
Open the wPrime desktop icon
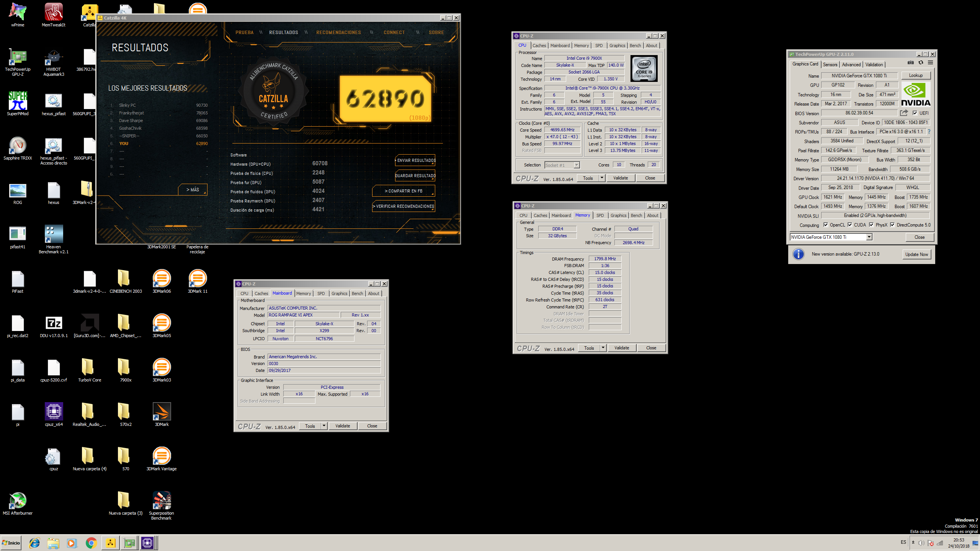[18, 15]
